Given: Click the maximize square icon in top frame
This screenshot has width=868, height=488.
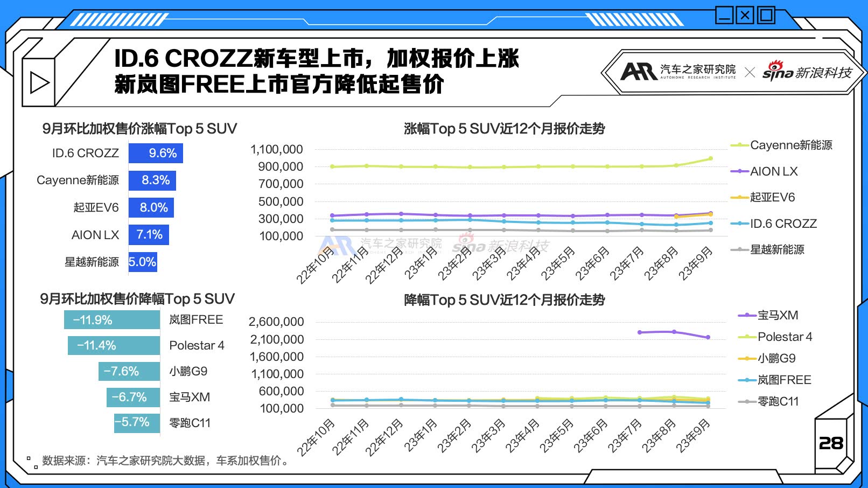Looking at the screenshot, I should [766, 15].
